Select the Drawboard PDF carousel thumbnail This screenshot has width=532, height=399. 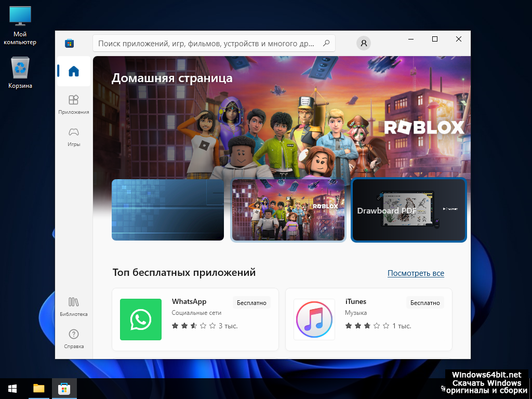[x=409, y=210]
